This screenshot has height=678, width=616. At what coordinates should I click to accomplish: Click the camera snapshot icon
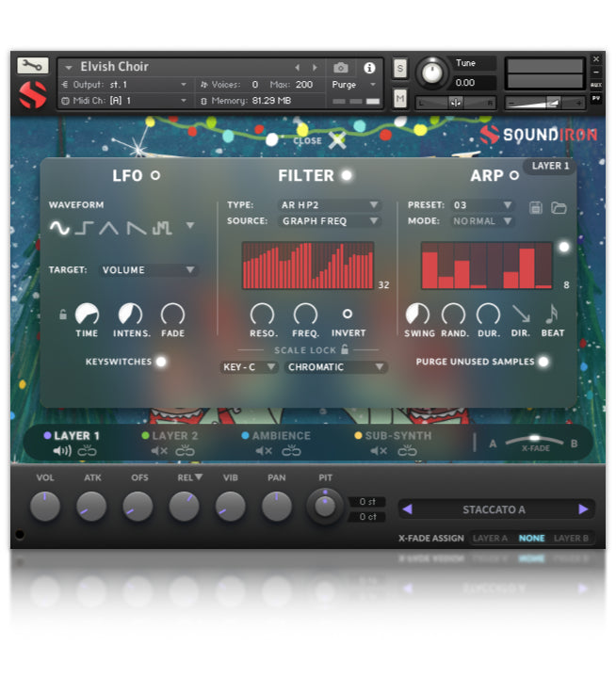coord(341,68)
